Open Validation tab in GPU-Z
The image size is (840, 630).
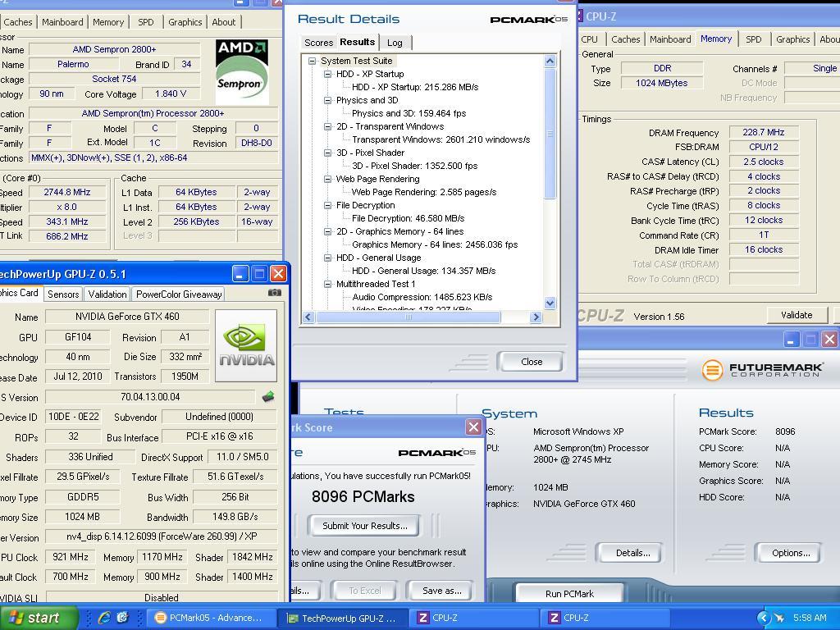[107, 294]
